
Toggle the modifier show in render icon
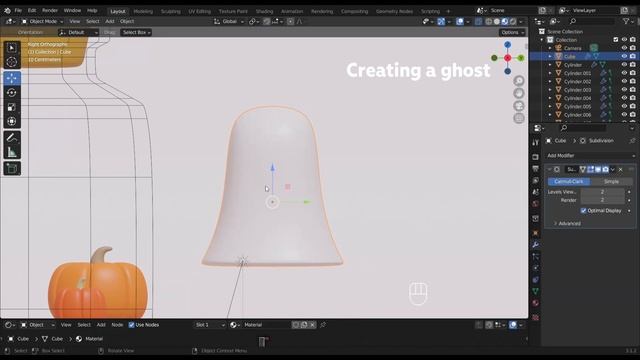click(x=605, y=169)
